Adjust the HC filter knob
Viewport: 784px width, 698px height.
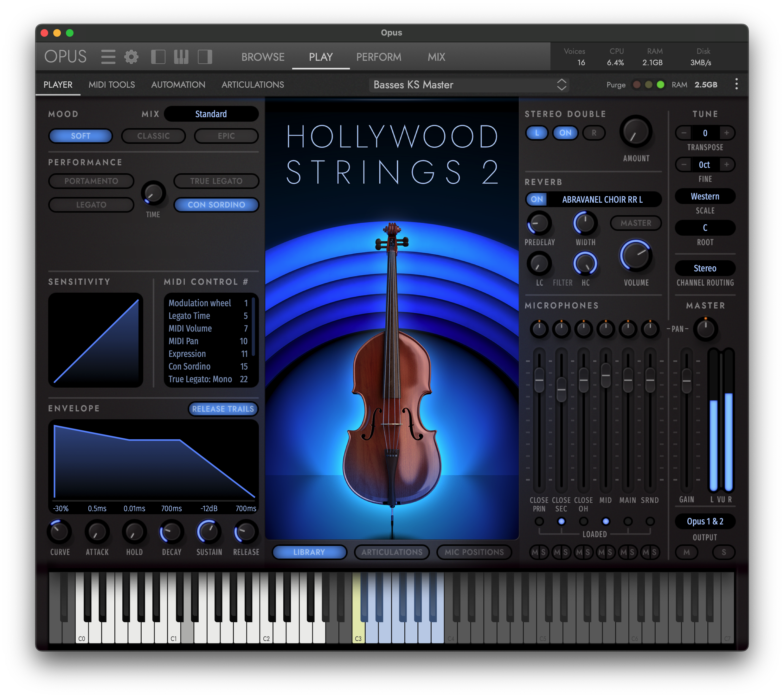coord(585,263)
